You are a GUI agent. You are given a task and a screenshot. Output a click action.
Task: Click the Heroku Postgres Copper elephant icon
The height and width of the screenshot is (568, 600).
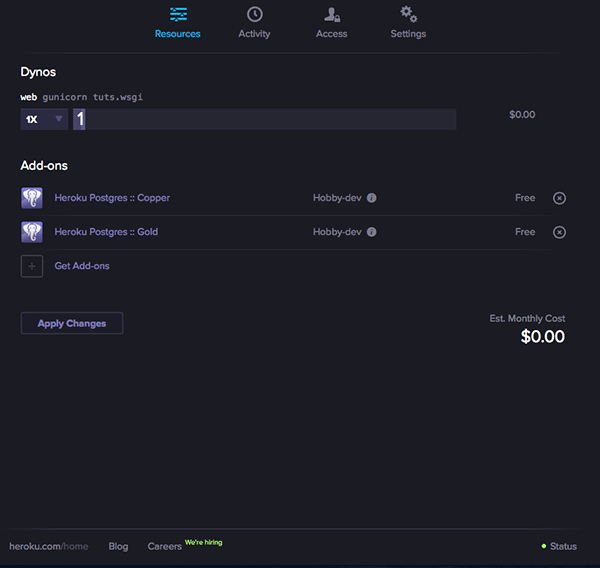(32, 198)
